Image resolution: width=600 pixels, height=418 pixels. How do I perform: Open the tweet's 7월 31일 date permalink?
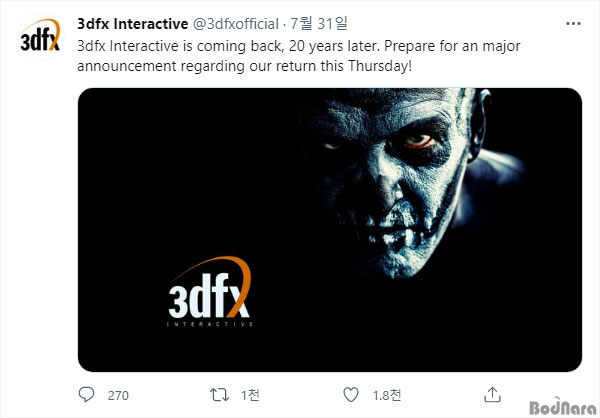319,24
